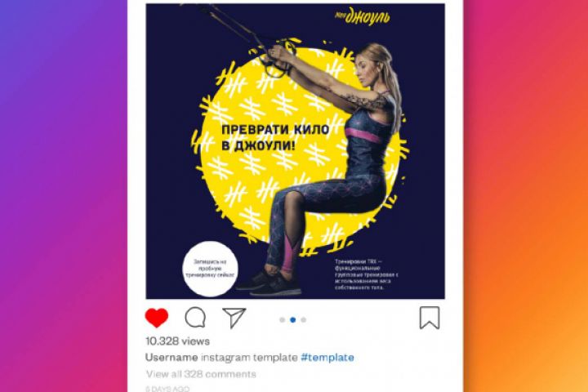Open the #template hashtag link
This screenshot has height=392, width=588.
(327, 357)
